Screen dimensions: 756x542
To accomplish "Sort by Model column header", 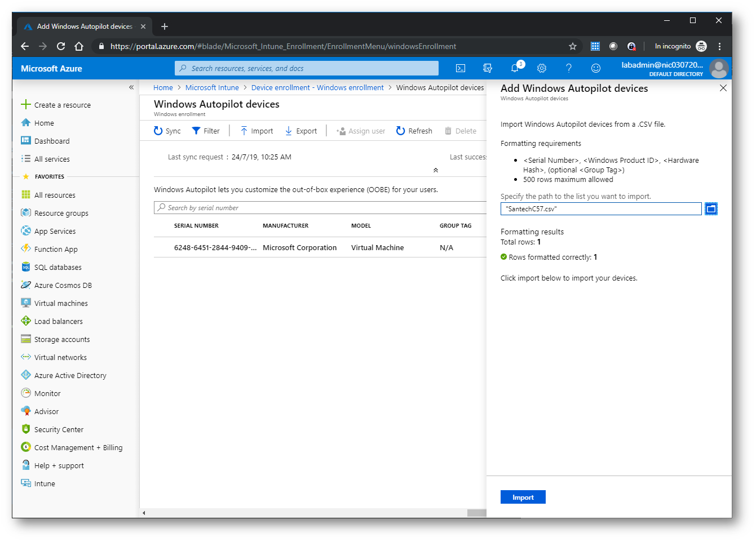I will tap(361, 225).
